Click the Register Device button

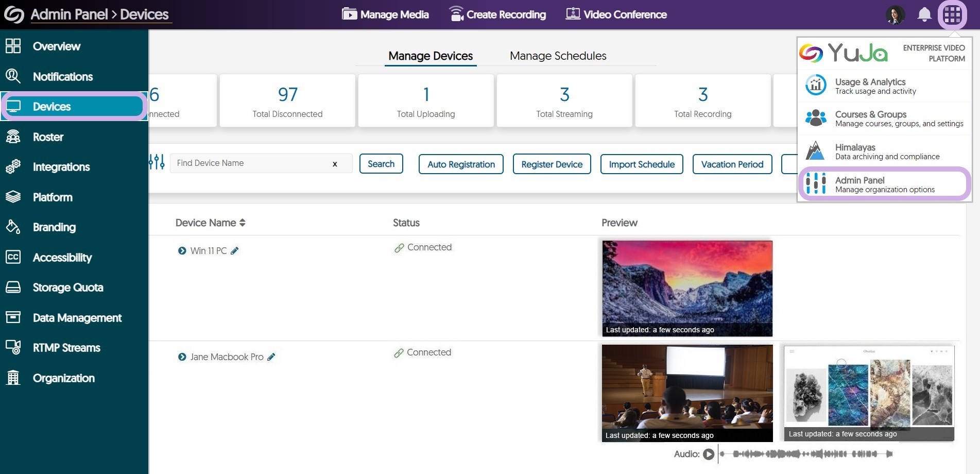point(552,164)
